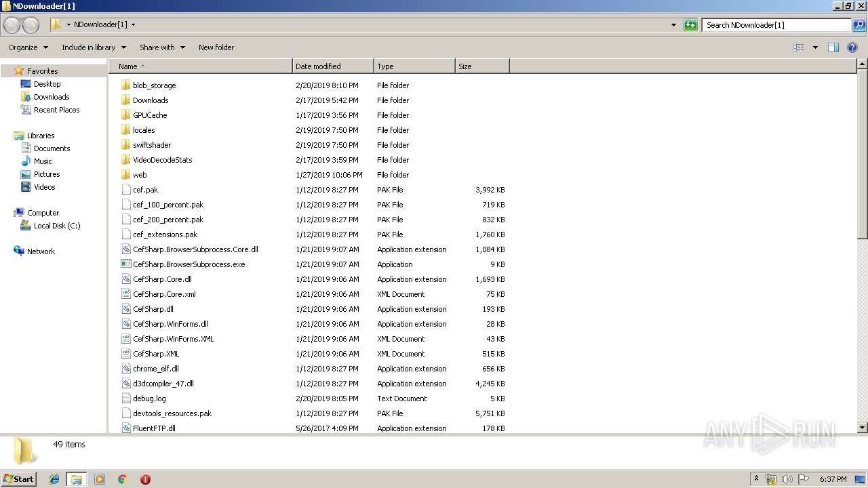Expand address bar history dropdown

point(673,25)
